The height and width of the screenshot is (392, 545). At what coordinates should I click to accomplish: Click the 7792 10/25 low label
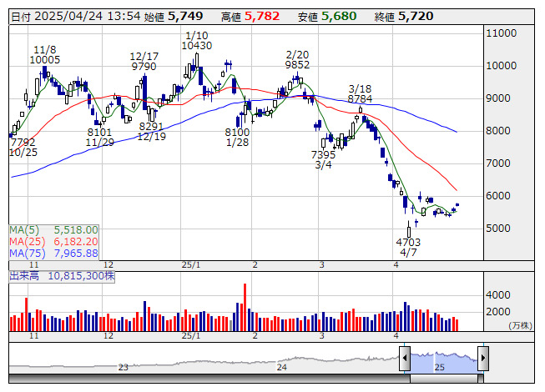23,148
